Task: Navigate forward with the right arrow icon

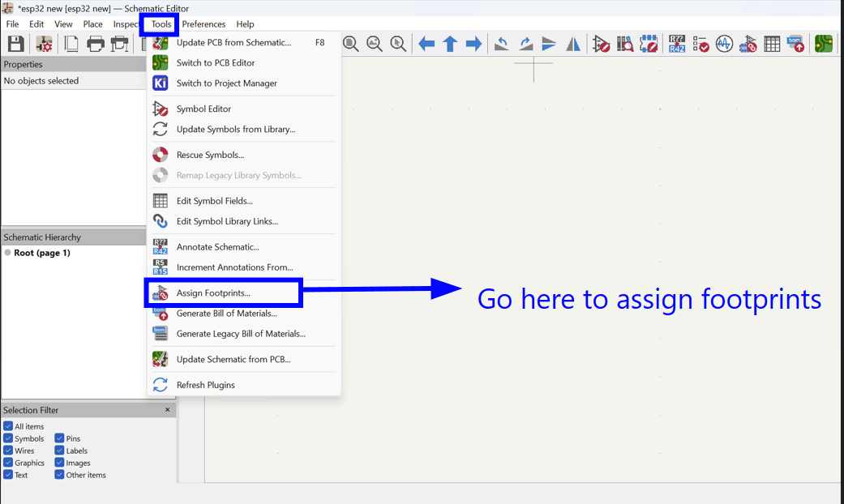Action: tap(473, 44)
